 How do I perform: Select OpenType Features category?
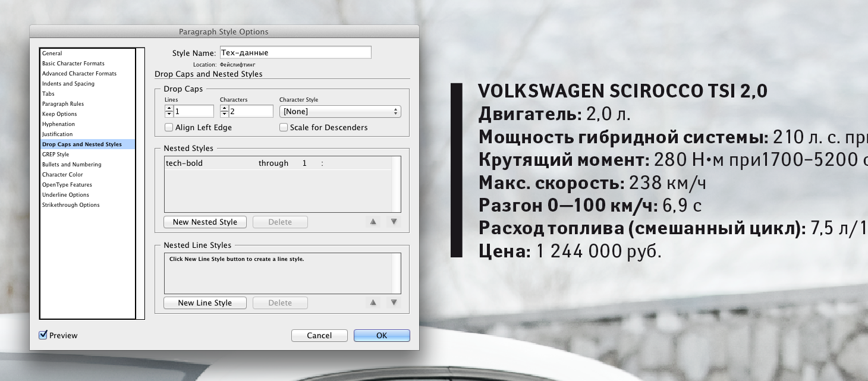[x=87, y=185]
